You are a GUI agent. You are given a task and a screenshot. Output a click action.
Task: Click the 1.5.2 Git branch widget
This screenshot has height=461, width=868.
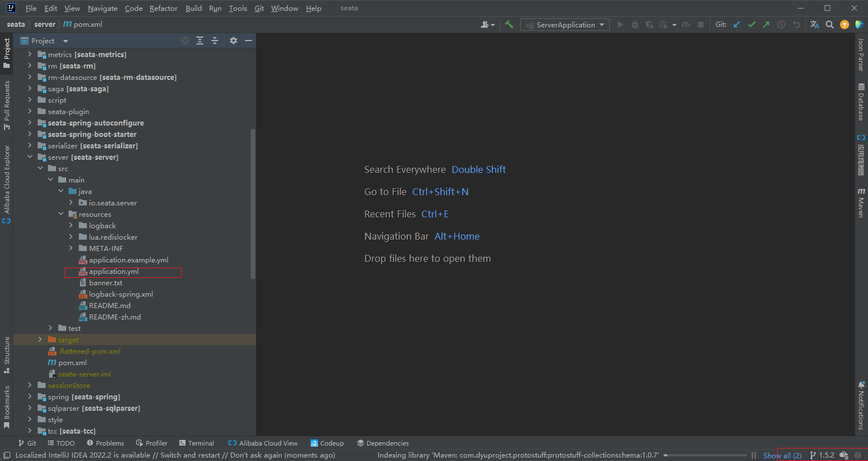(822, 455)
